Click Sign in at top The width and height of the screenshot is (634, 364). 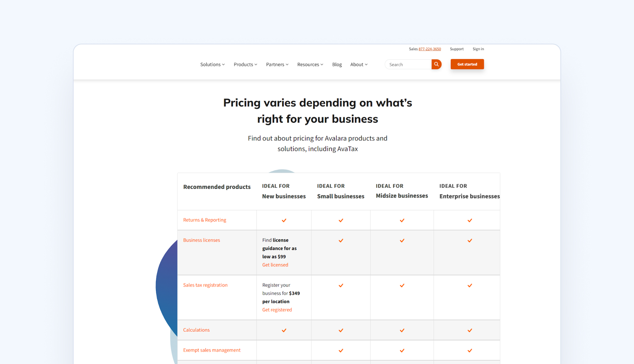pos(478,49)
